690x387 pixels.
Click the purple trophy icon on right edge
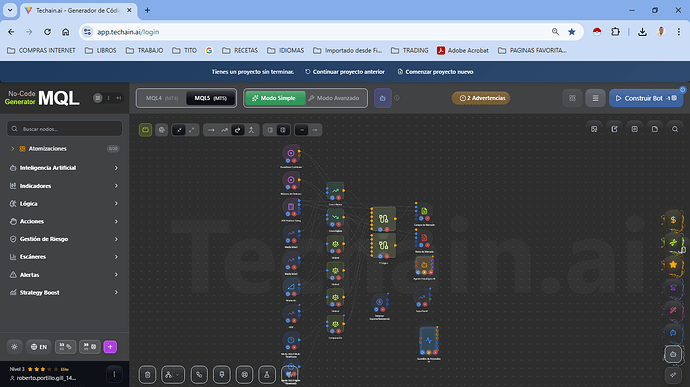[x=673, y=287]
